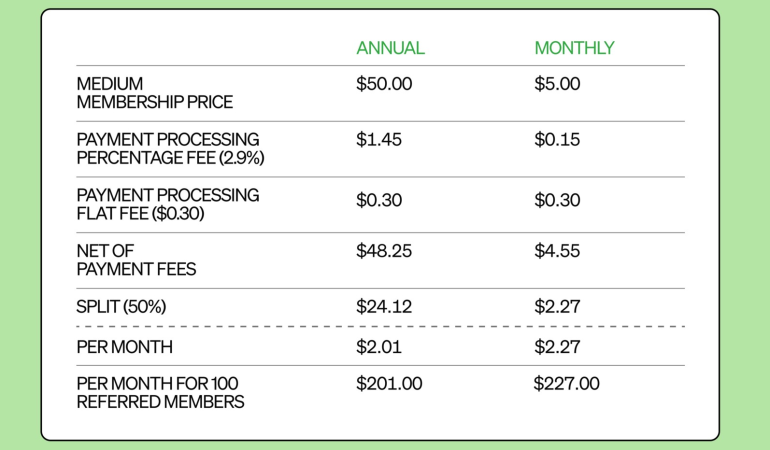Click the Per Month row label
The width and height of the screenshot is (770, 450).
(124, 347)
